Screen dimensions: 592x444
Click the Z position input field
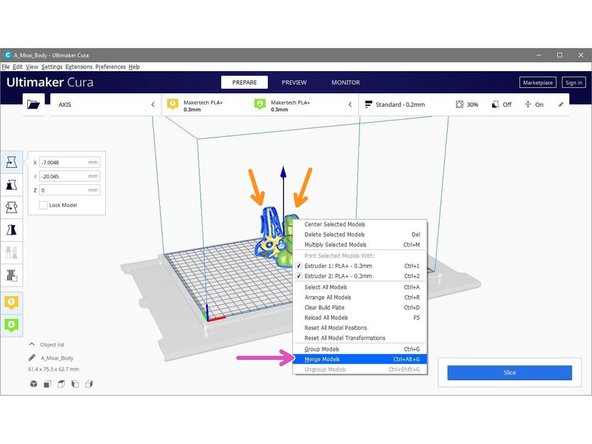coord(69,190)
